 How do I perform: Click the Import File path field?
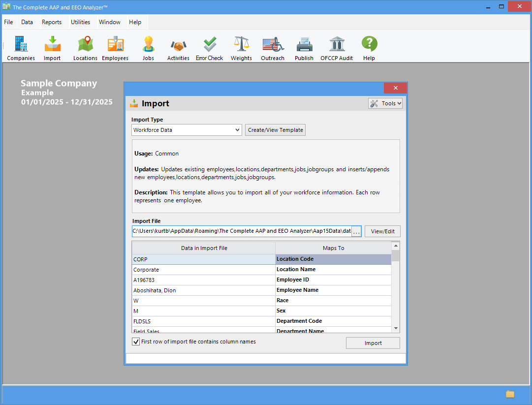click(x=242, y=231)
